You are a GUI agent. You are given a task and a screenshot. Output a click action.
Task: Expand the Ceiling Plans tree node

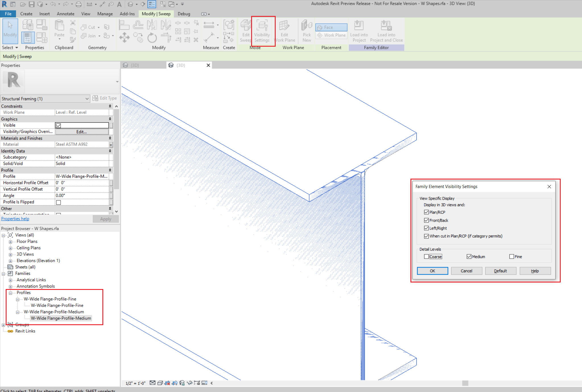(x=11, y=248)
